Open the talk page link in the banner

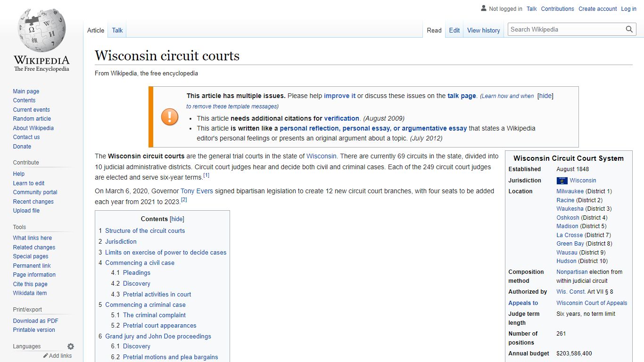(x=462, y=96)
